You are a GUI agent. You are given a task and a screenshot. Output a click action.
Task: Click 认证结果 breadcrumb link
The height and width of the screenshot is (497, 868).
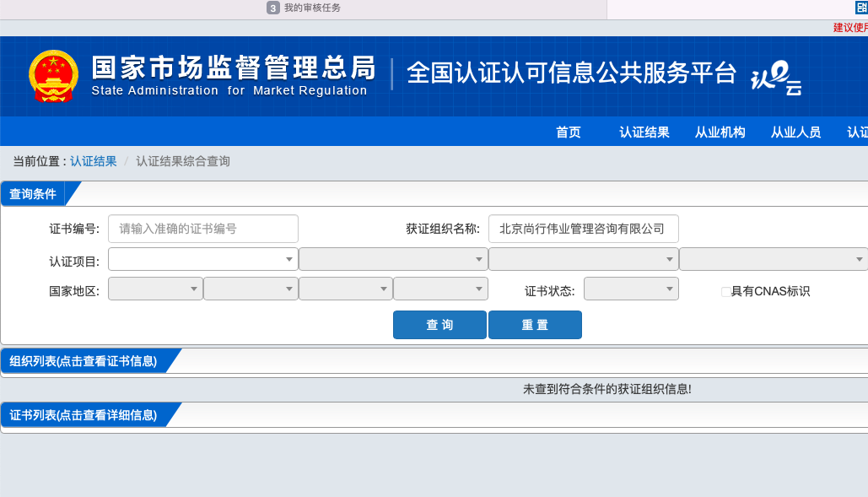[x=93, y=161]
